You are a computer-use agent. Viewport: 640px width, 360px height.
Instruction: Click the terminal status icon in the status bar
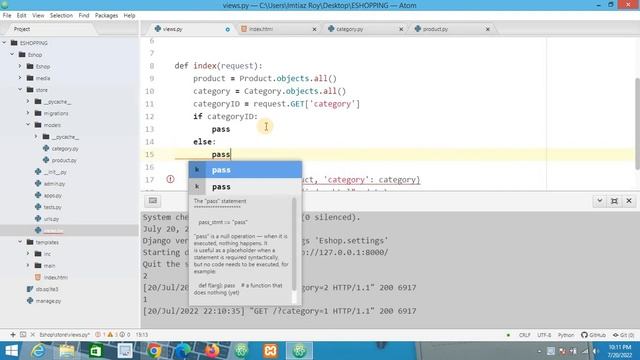tap(23, 335)
